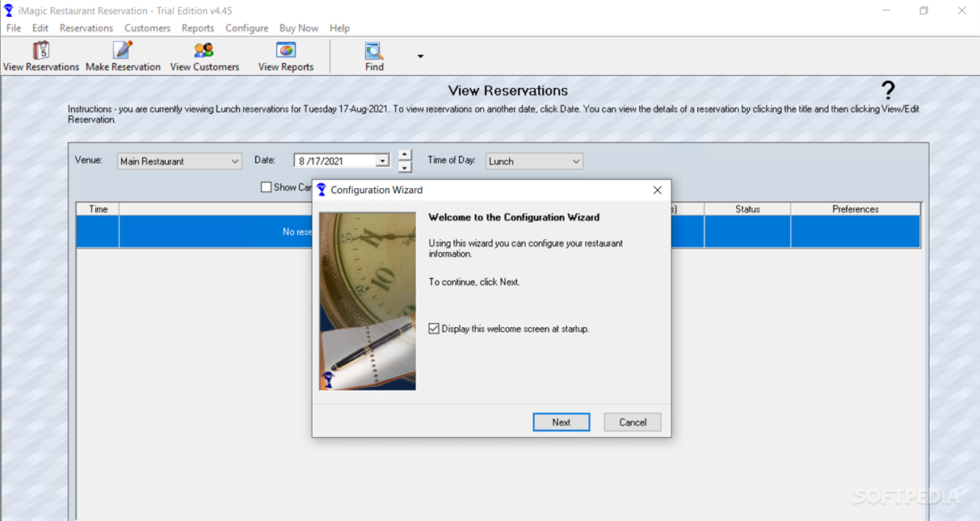Click Cancel in the Configuration Wizard

click(x=633, y=422)
